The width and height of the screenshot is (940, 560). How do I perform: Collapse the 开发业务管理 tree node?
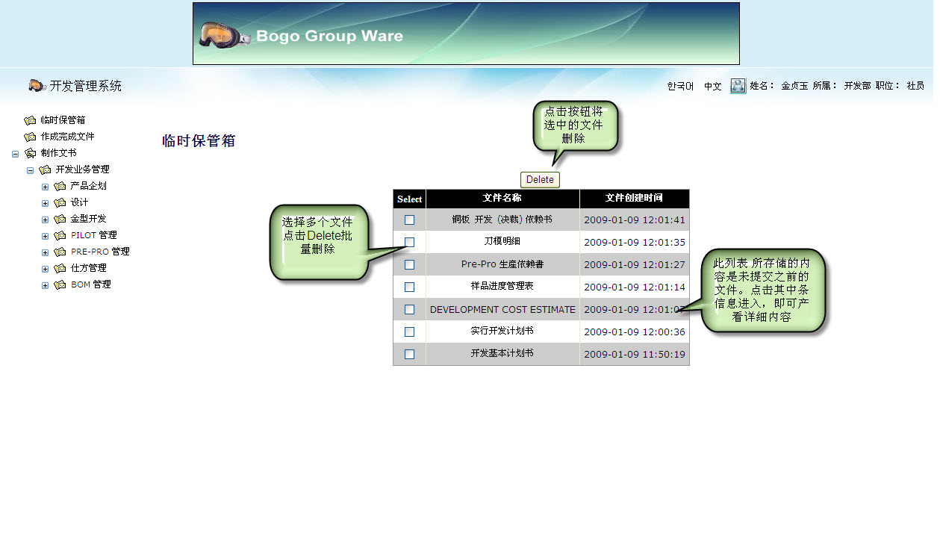[30, 170]
